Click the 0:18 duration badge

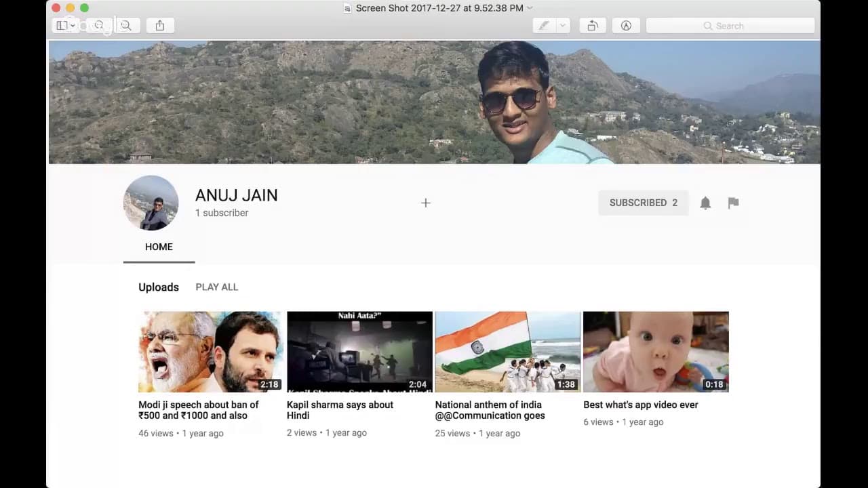tap(714, 384)
